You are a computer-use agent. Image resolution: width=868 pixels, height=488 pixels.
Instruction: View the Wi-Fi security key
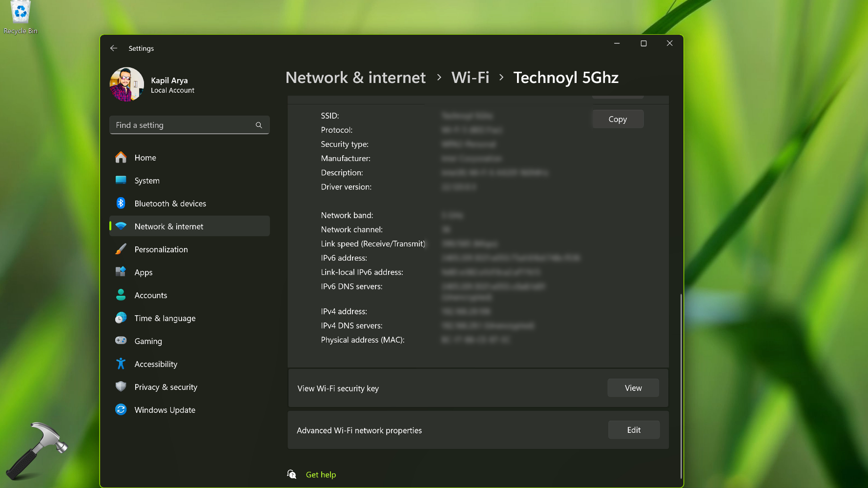point(633,387)
